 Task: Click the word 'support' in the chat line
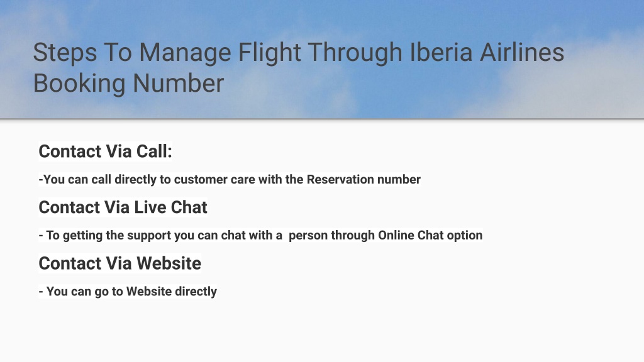click(148, 235)
